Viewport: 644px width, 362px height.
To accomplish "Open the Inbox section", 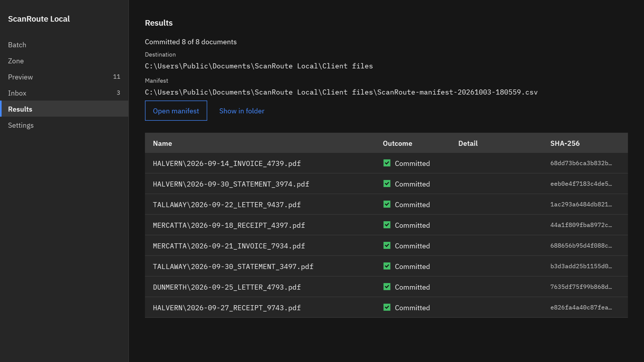I will tap(64, 93).
